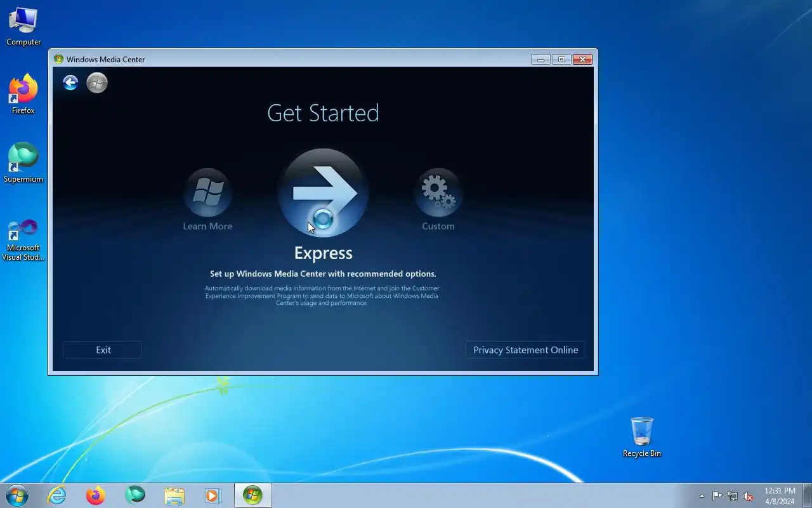Viewport: 812px width, 508px height.
Task: Launch Firefox from the taskbar
Action: (96, 495)
